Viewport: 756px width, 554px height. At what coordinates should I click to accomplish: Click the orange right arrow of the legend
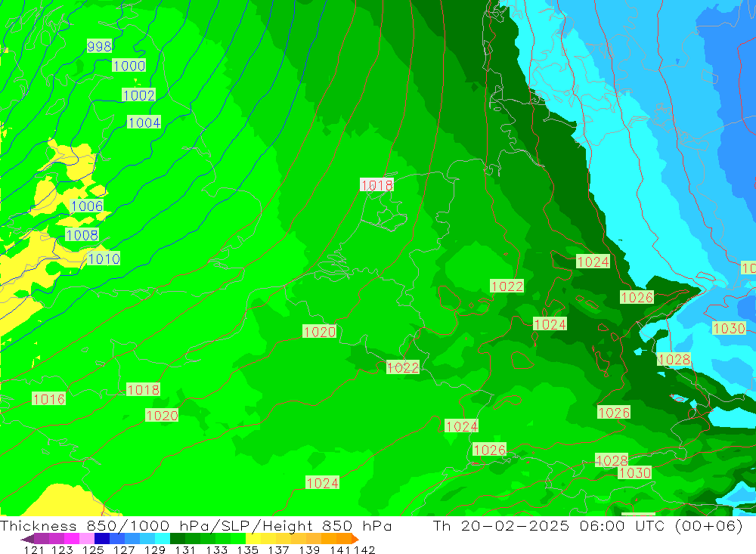(x=355, y=539)
